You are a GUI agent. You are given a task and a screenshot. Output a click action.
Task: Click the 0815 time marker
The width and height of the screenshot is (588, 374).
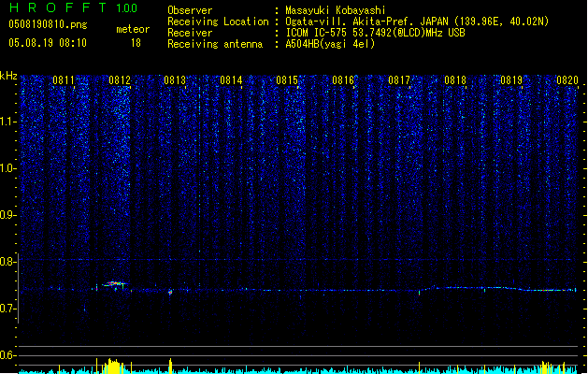[287, 80]
